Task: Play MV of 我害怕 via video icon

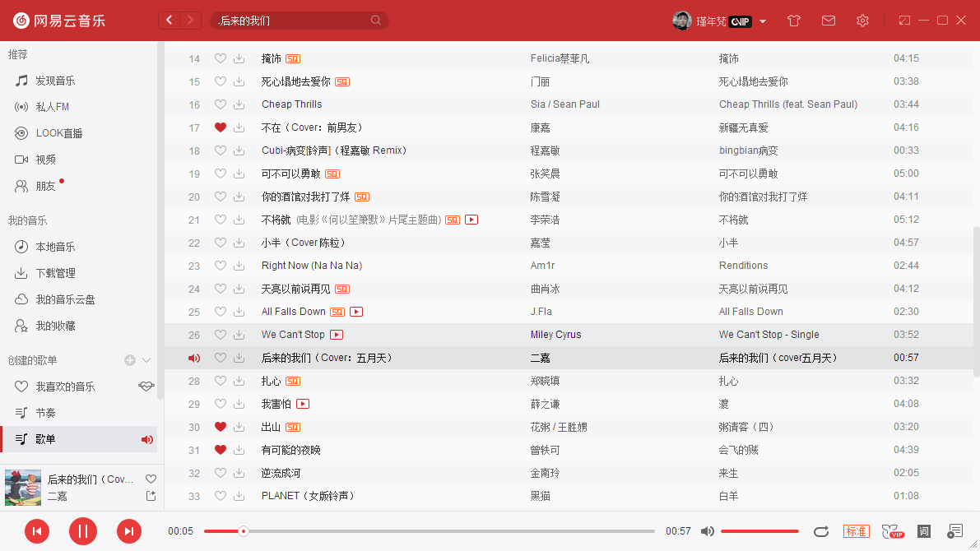Action: 303,404
